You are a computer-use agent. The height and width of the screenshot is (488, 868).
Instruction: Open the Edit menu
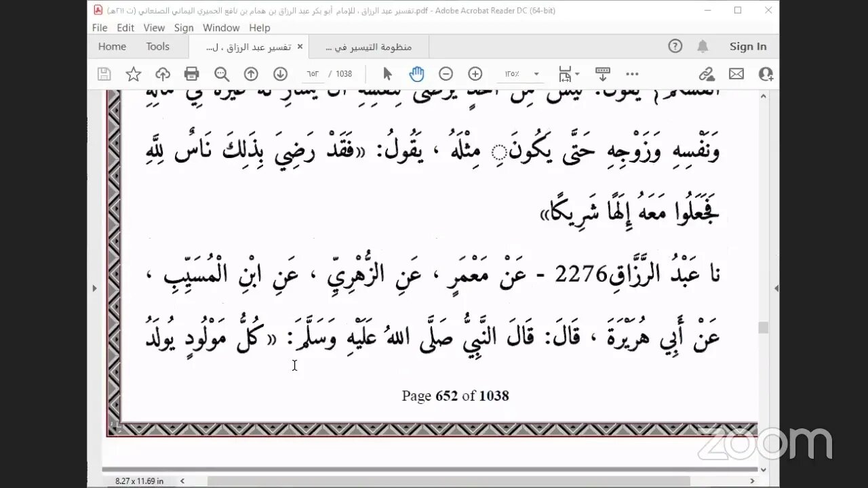pyautogui.click(x=125, y=28)
